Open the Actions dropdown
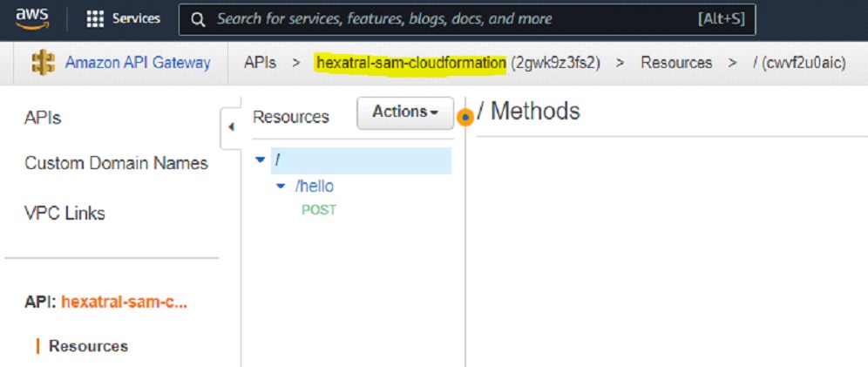 point(405,112)
